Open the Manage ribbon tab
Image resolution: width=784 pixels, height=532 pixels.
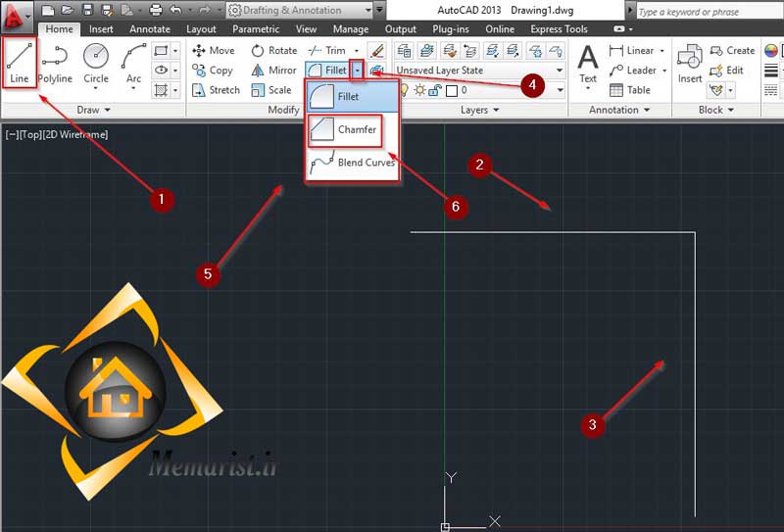351,29
